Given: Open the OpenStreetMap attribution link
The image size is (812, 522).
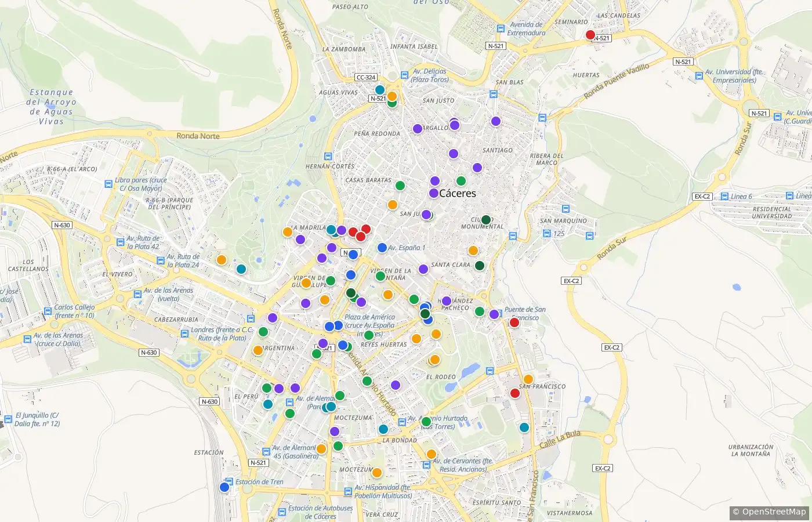Looking at the screenshot, I should click(769, 512).
